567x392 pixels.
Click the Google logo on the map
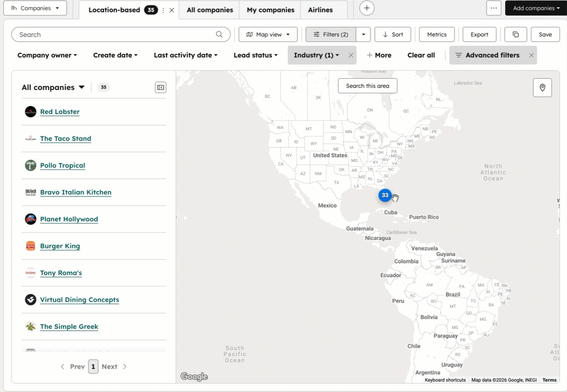tap(193, 376)
